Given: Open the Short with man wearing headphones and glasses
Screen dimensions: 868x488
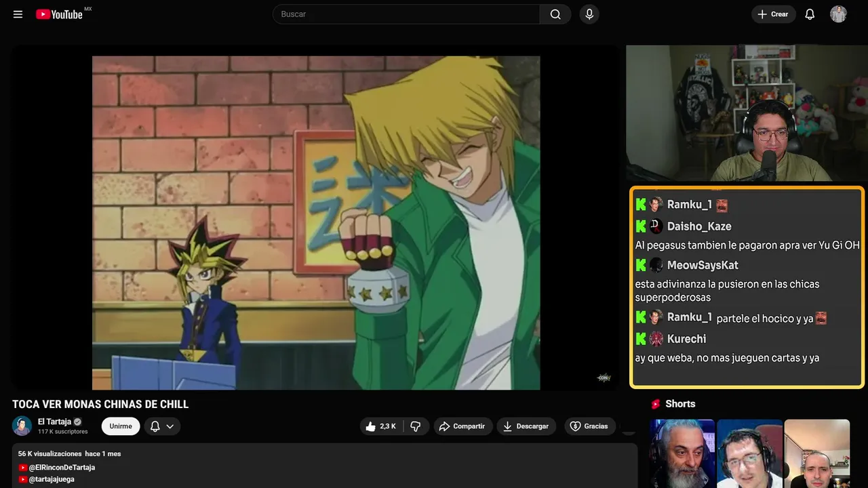Looking at the screenshot, I should (x=749, y=453).
